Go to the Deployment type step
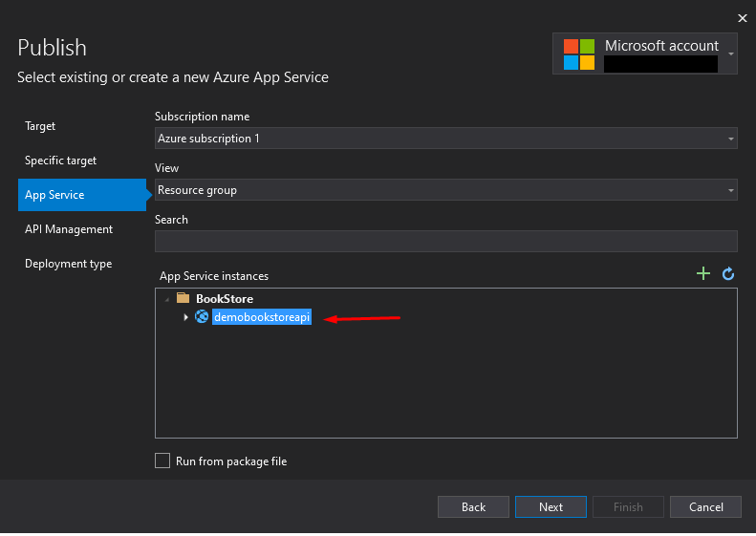 tap(68, 264)
